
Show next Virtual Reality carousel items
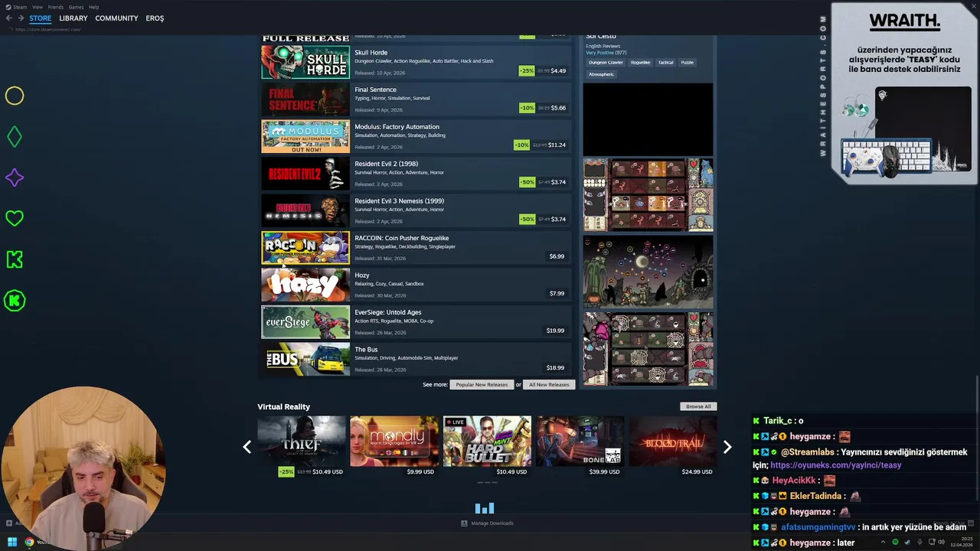coord(727,447)
